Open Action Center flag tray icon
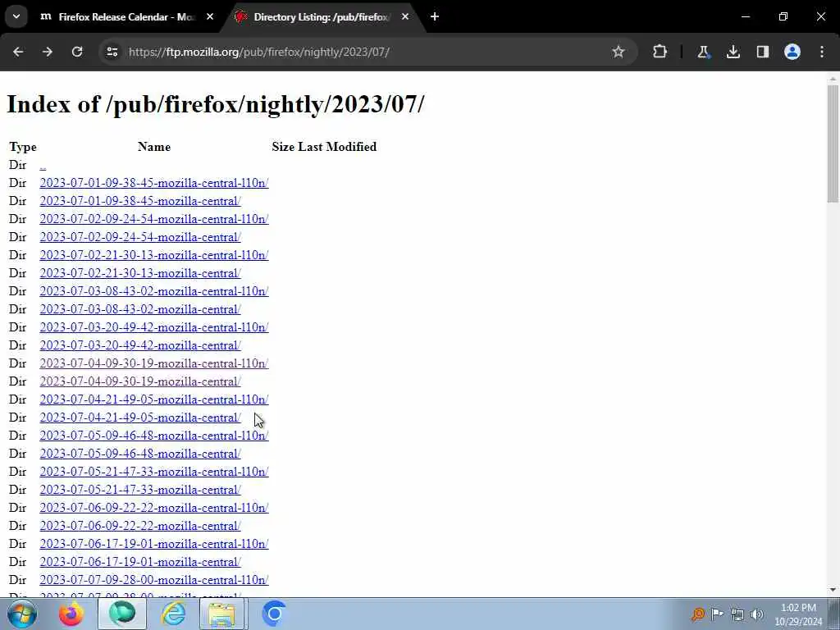Viewport: 840px width, 630px height. point(717,614)
